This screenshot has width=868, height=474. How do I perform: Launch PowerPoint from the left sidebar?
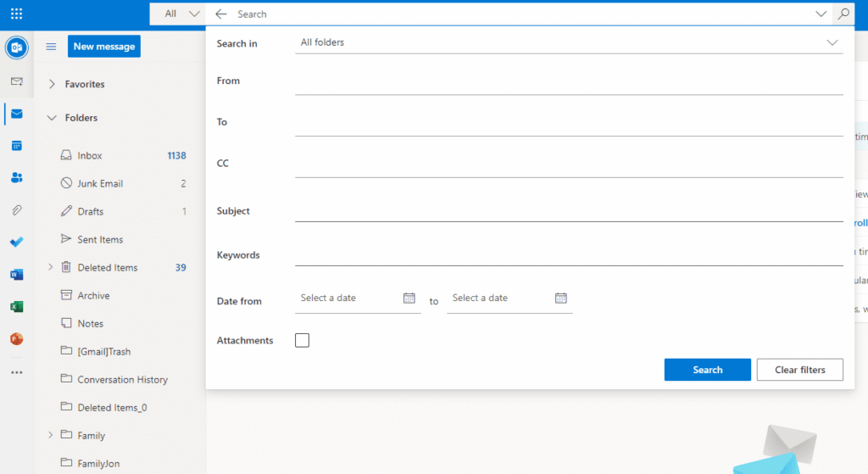coord(16,339)
